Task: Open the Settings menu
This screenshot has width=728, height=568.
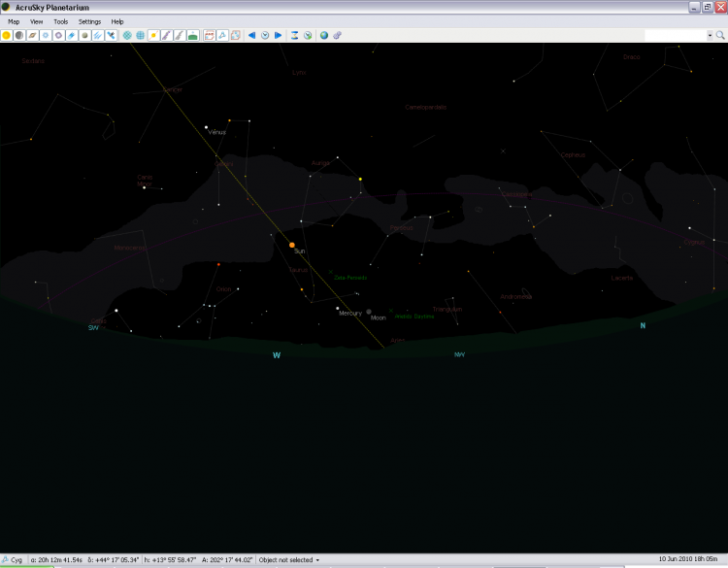Action: (89, 20)
